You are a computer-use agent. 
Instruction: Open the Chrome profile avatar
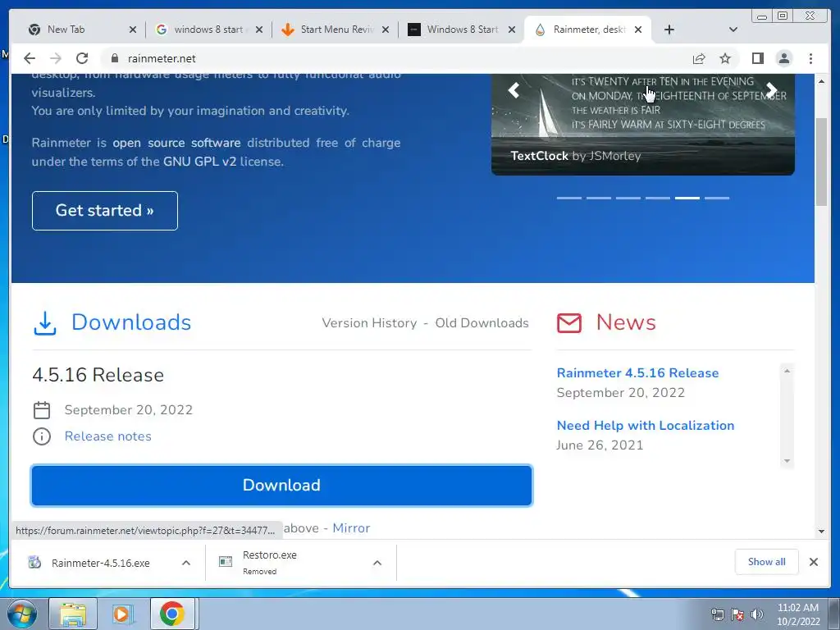click(783, 58)
